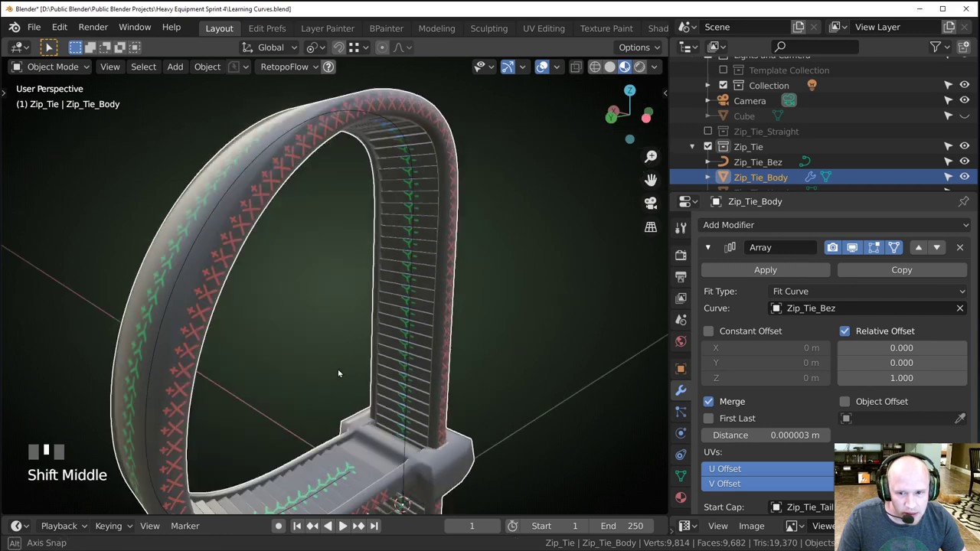Collapse the Zip_Tie collection in outliner

click(692, 147)
